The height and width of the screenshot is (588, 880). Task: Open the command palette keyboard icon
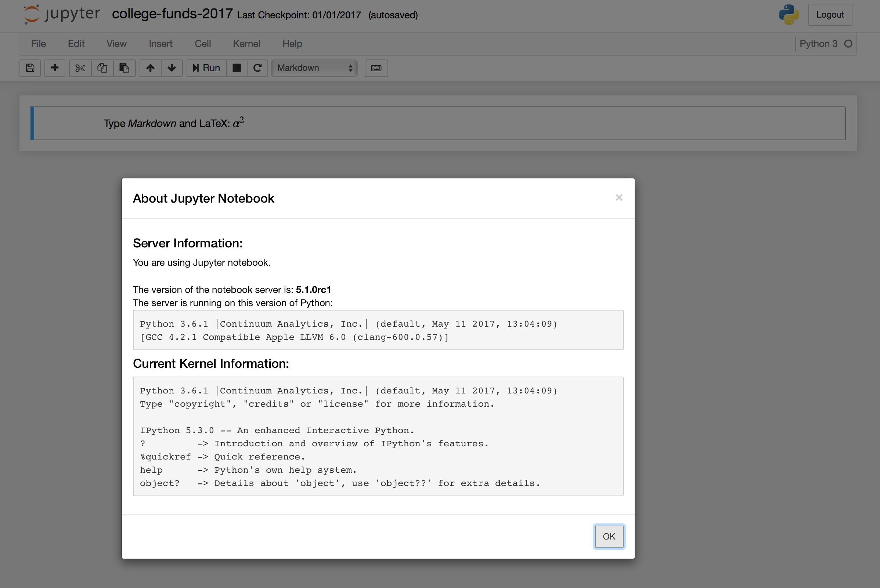coord(376,68)
